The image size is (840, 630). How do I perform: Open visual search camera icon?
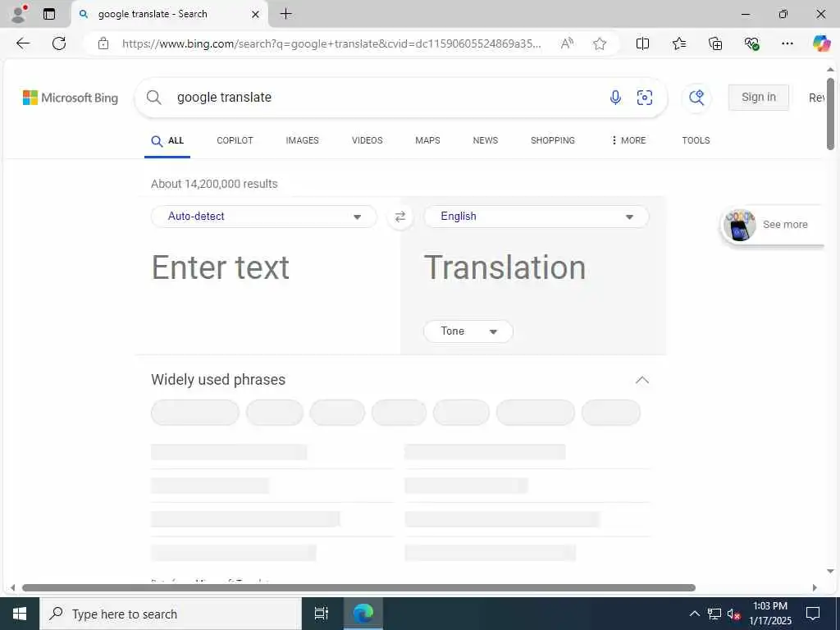645,98
